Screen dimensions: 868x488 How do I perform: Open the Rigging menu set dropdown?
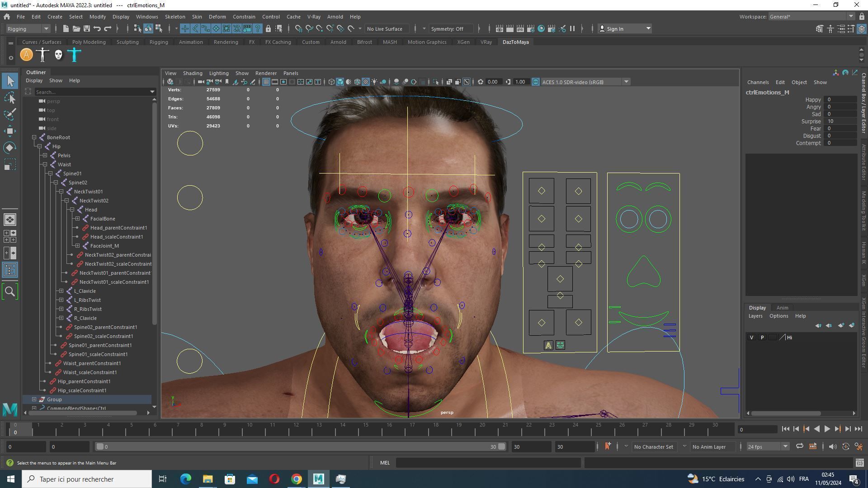[x=28, y=28]
